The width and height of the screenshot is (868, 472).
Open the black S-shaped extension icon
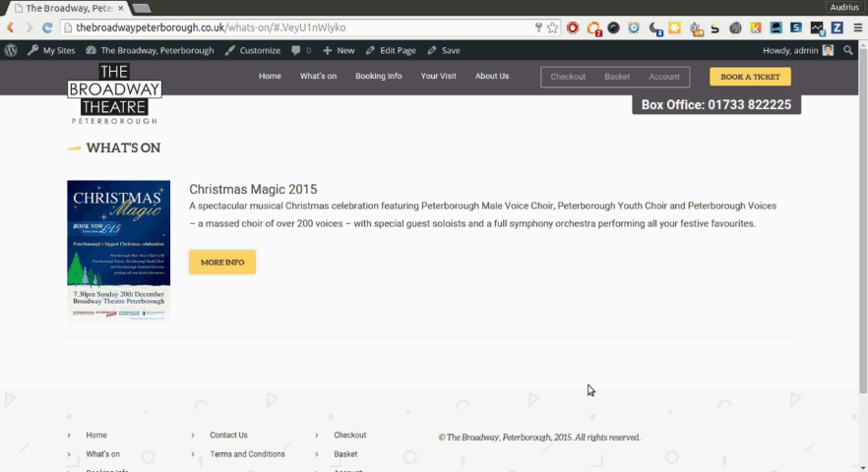point(714,28)
